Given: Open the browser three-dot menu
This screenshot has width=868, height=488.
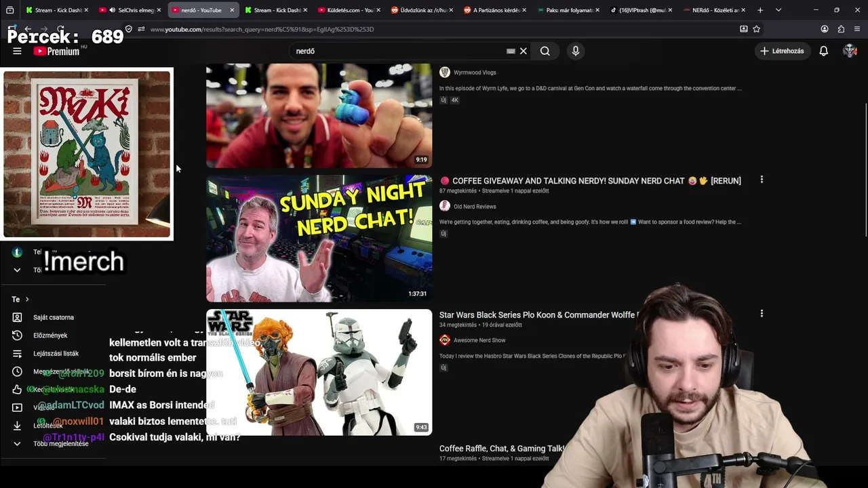Looking at the screenshot, I should coord(857,29).
